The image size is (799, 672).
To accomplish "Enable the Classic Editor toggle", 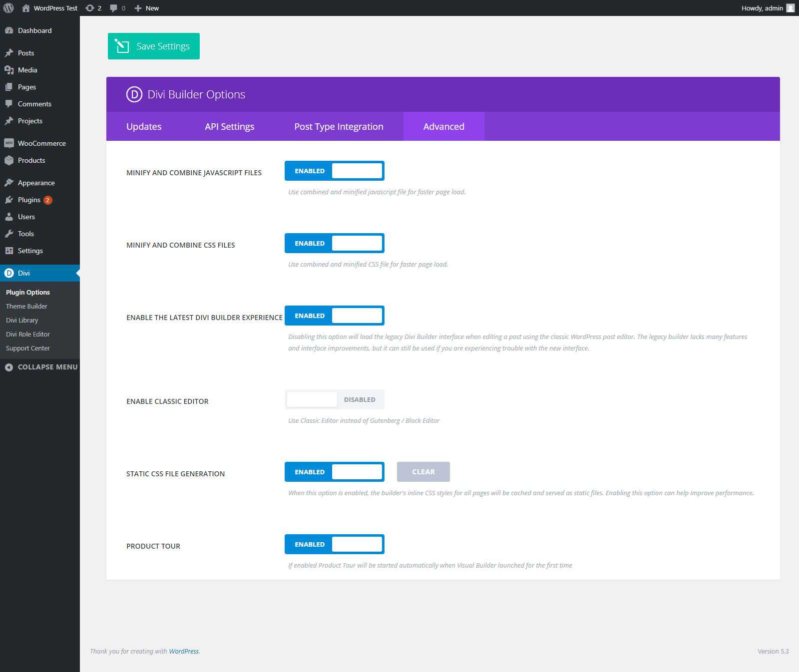I will 335,399.
